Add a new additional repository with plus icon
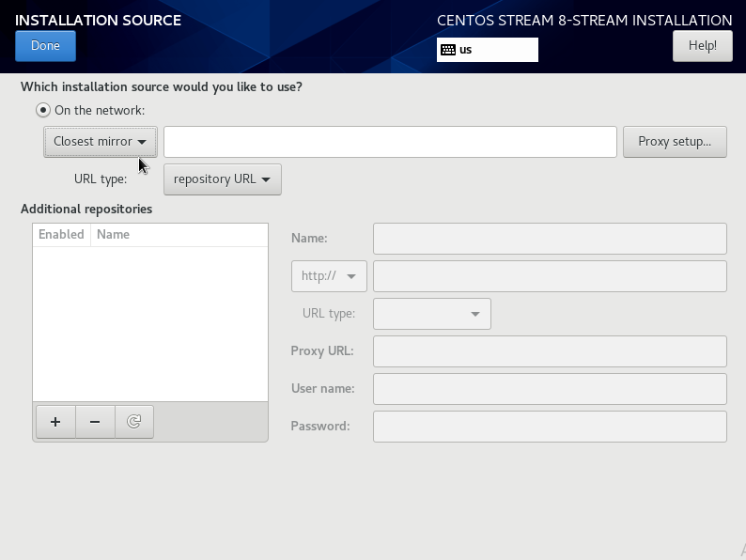Viewport: 746px width, 560px height. tap(55, 422)
